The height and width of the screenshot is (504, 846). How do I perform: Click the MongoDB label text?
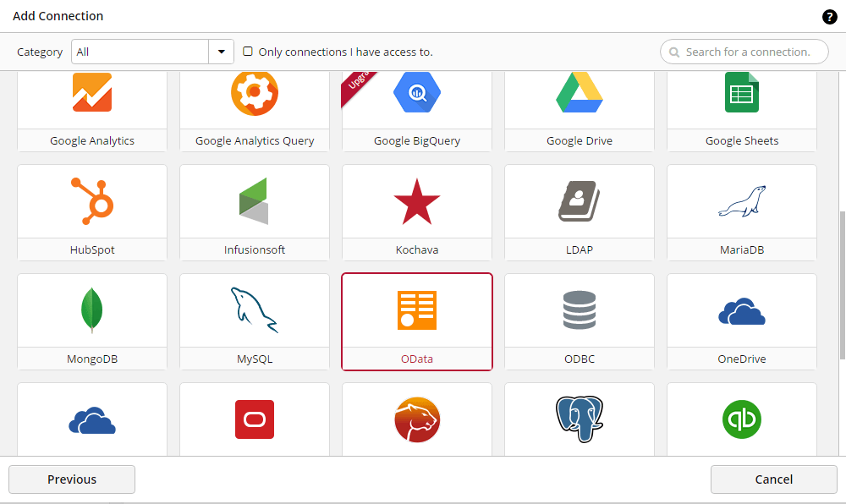(92, 359)
